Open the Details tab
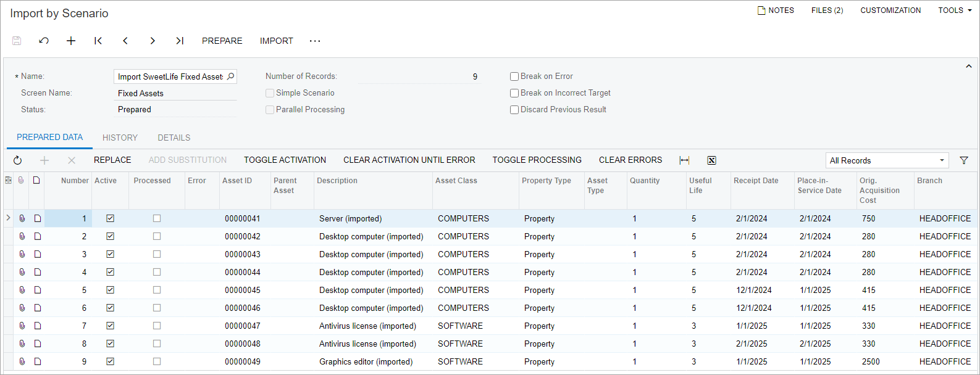The width and height of the screenshot is (980, 375). click(x=174, y=138)
